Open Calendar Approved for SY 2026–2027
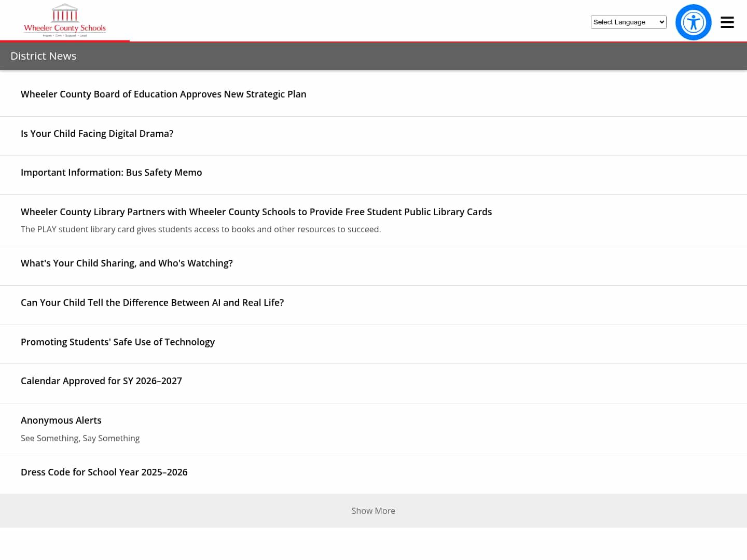Screen dimensions: 747x560 coord(101,381)
